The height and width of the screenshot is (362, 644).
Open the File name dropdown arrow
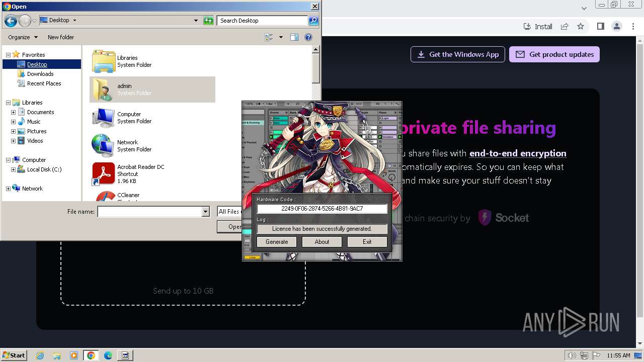205,212
